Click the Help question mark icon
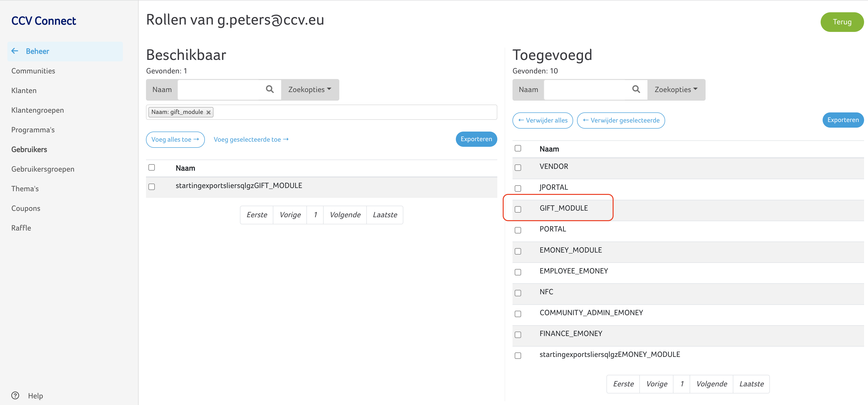The width and height of the screenshot is (868, 405). [15, 396]
